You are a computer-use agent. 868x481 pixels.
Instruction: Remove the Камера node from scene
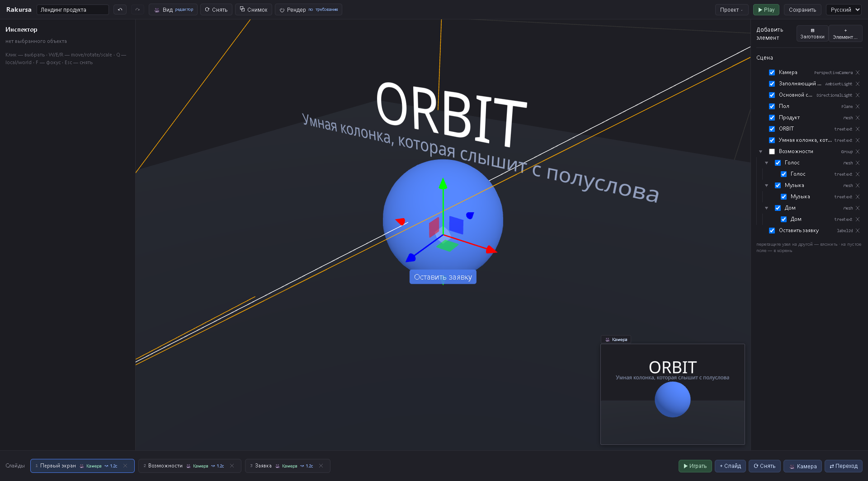pyautogui.click(x=858, y=73)
